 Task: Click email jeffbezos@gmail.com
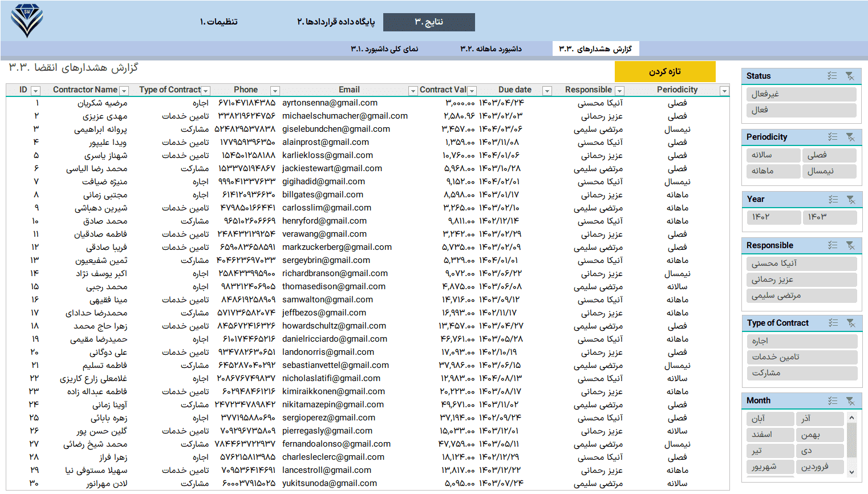tap(324, 313)
